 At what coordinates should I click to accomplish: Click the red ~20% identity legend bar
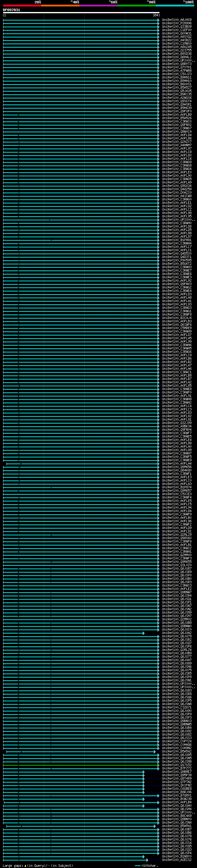(22, 6)
